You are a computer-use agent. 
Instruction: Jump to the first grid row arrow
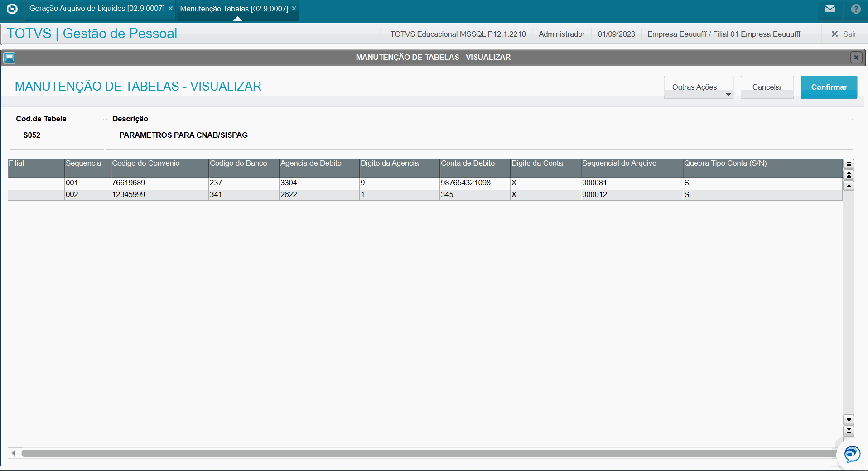tap(849, 164)
